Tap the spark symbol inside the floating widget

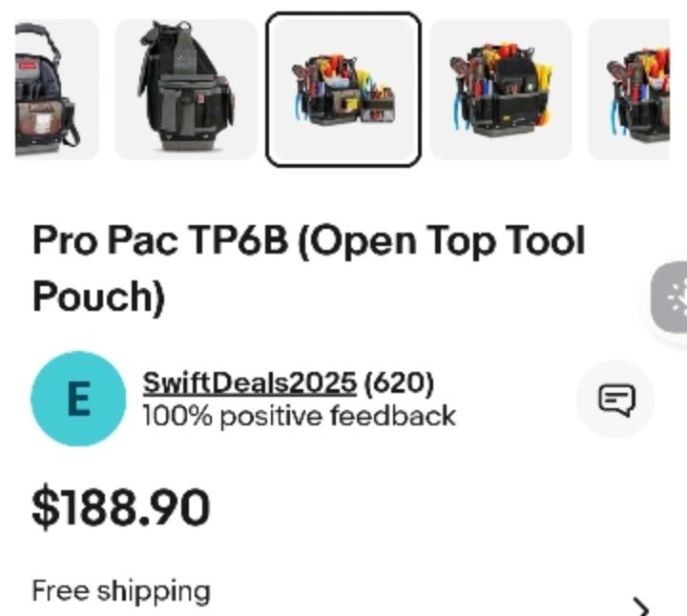tap(677, 298)
